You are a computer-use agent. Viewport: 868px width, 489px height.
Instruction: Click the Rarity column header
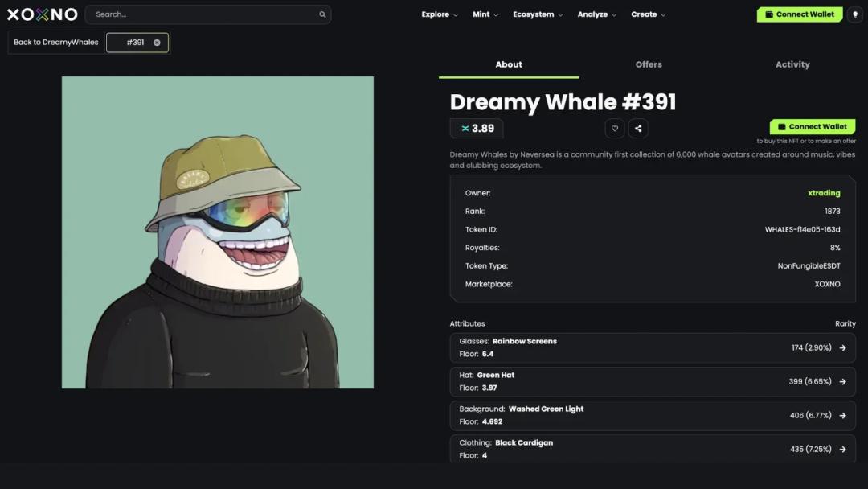(845, 323)
